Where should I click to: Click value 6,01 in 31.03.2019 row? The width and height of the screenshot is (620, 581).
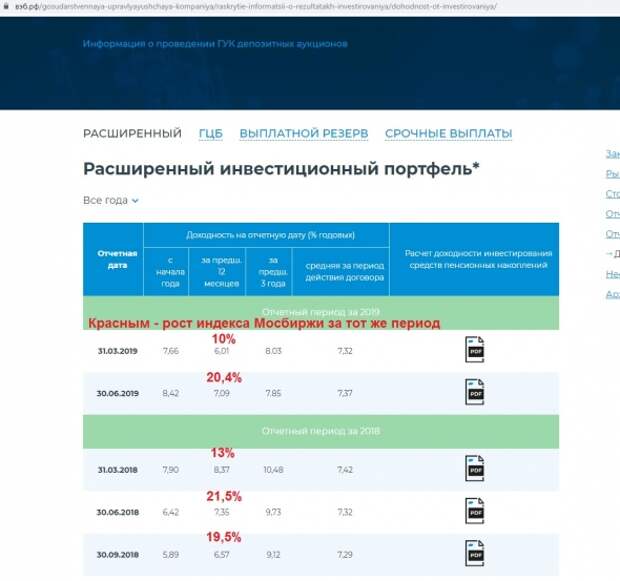(x=221, y=351)
